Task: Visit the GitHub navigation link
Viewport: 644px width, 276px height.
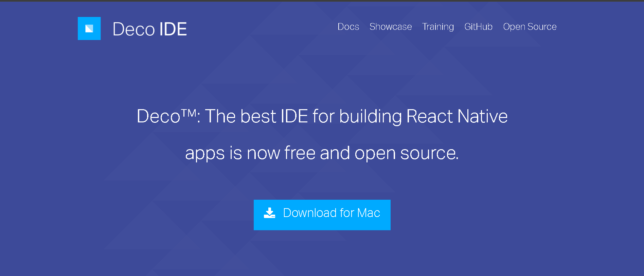Action: pyautogui.click(x=478, y=27)
